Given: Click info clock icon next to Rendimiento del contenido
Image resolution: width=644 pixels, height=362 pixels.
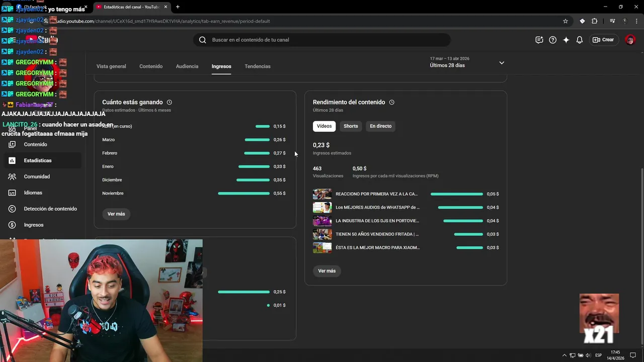Looking at the screenshot, I should tap(391, 102).
